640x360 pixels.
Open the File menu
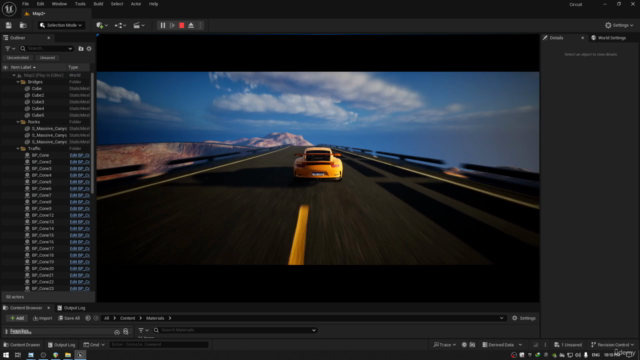[x=25, y=4]
